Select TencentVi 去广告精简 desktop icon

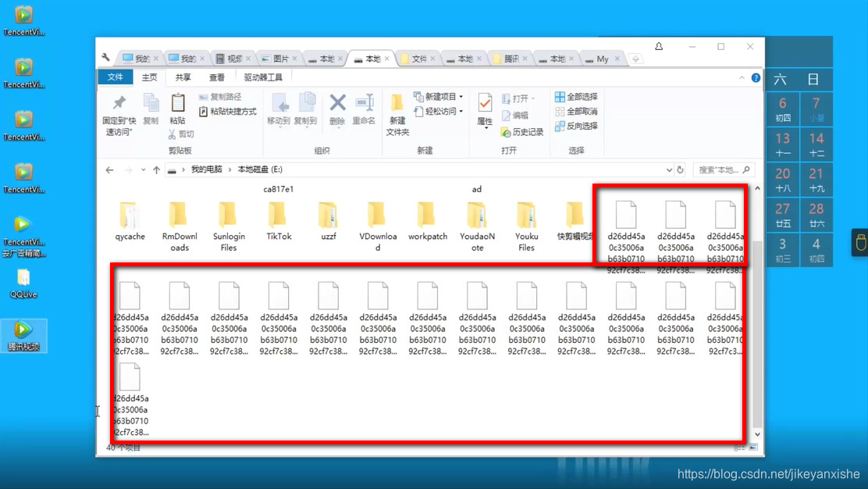(23, 237)
